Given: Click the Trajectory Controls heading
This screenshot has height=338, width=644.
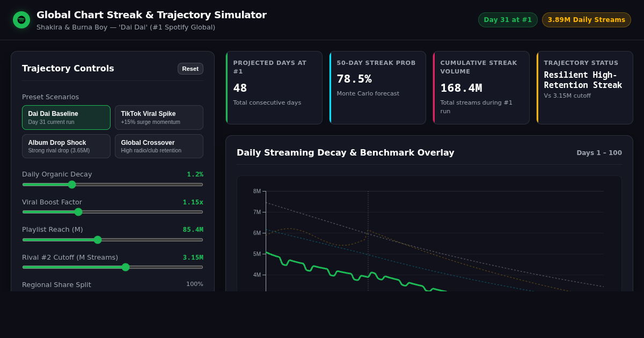Looking at the screenshot, I should tap(68, 68).
